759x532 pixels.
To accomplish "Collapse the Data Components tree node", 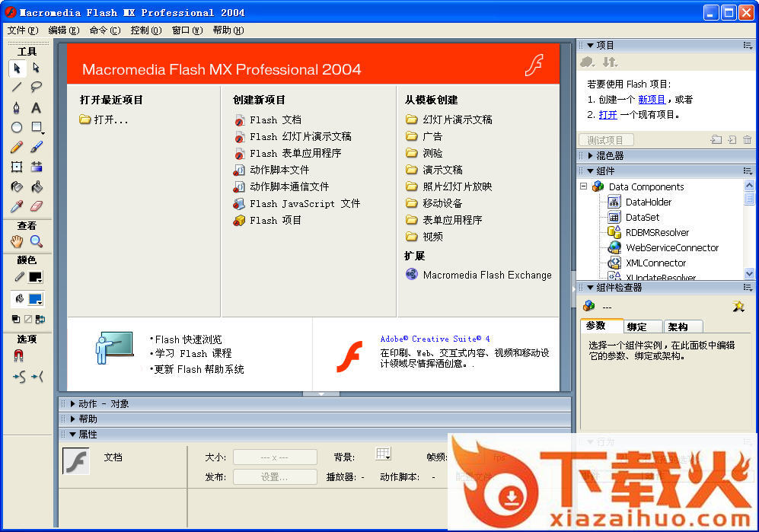I will click(x=583, y=186).
